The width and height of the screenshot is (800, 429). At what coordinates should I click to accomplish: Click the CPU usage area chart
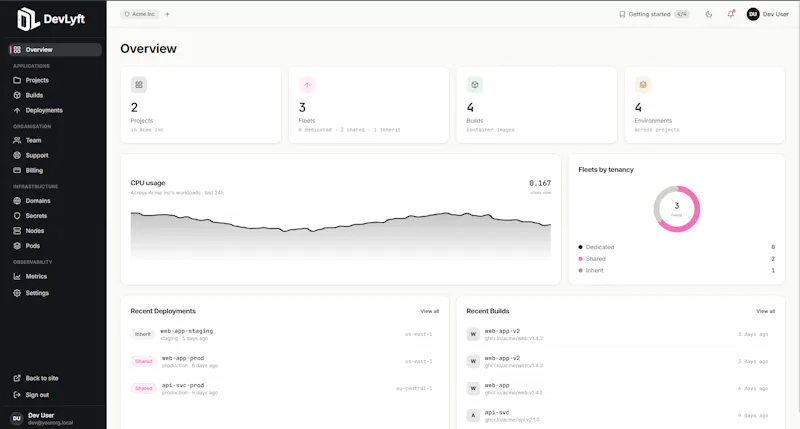click(341, 235)
